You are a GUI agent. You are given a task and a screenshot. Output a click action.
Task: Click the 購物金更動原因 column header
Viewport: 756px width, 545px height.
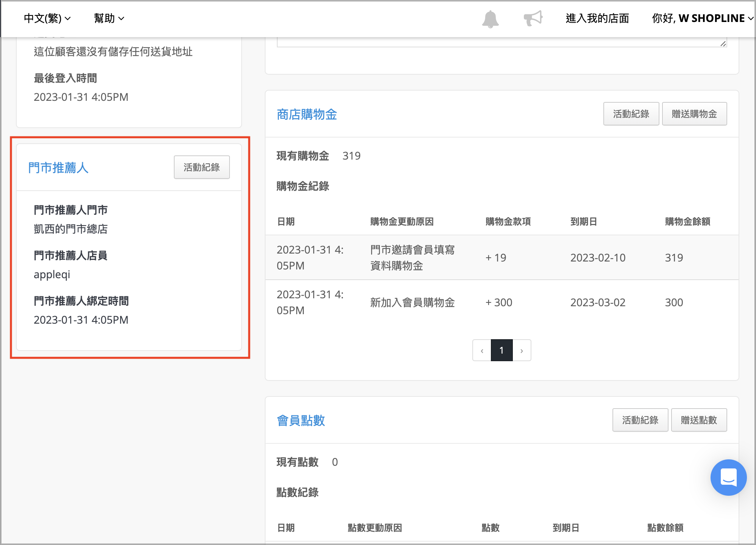(x=402, y=221)
